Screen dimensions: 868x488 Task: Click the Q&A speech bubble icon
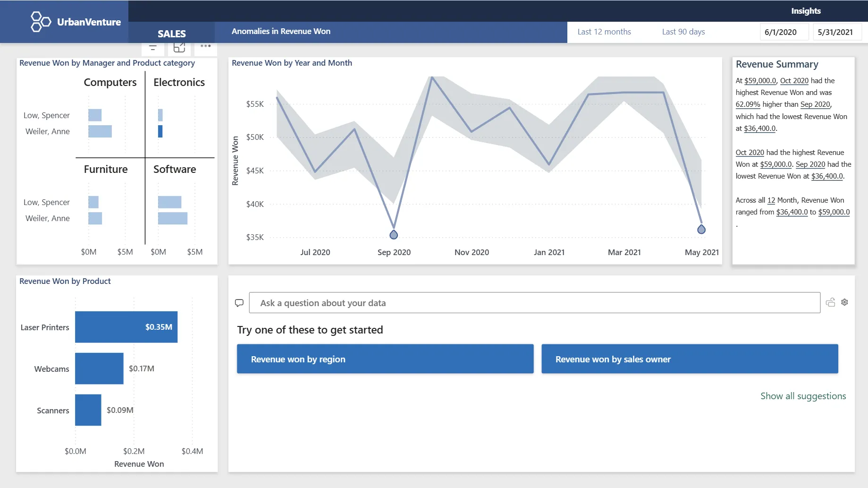point(239,303)
